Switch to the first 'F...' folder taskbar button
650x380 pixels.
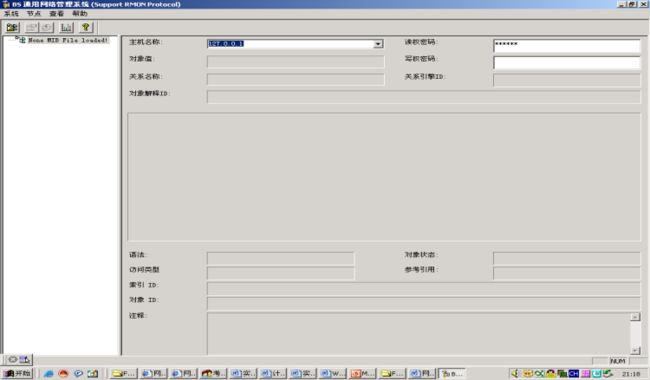[x=124, y=373]
